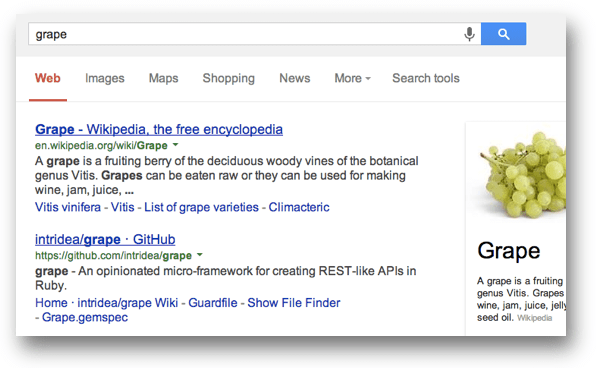Screen dimensions: 596x368
Task: Open the Shopping tab
Action: [x=228, y=78]
